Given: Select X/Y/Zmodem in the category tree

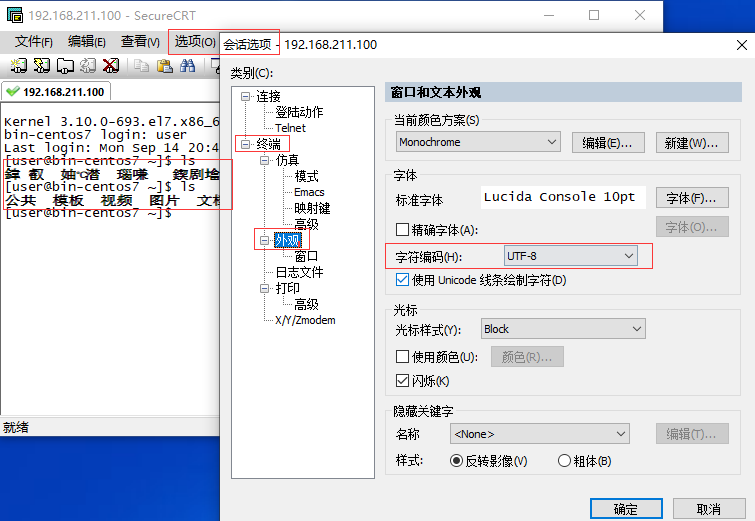Looking at the screenshot, I should point(305,320).
